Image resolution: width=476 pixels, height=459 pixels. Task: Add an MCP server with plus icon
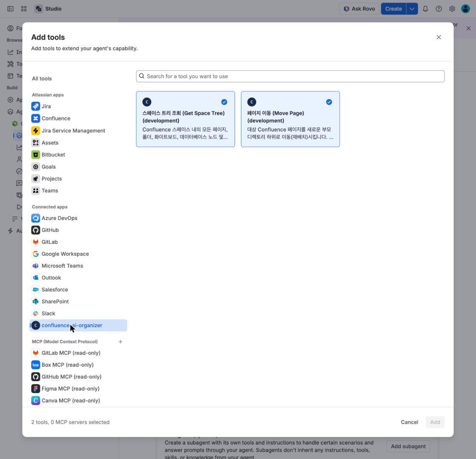coord(121,342)
